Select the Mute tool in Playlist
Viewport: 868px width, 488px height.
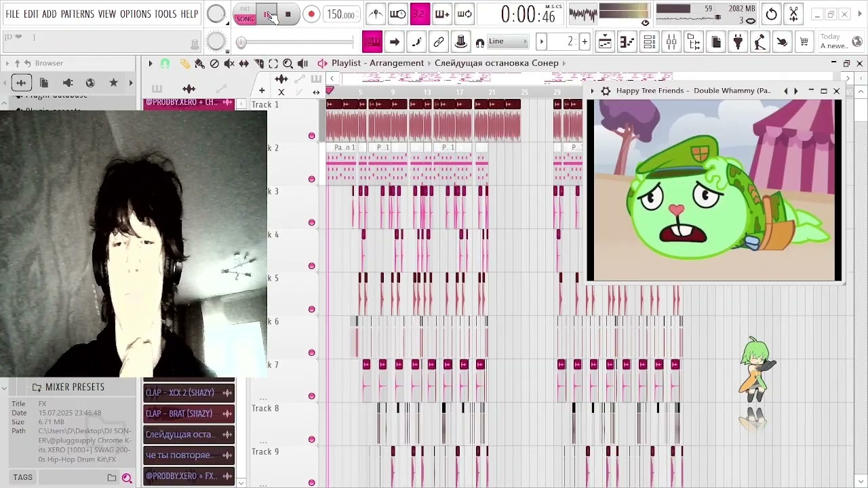pyautogui.click(x=229, y=63)
